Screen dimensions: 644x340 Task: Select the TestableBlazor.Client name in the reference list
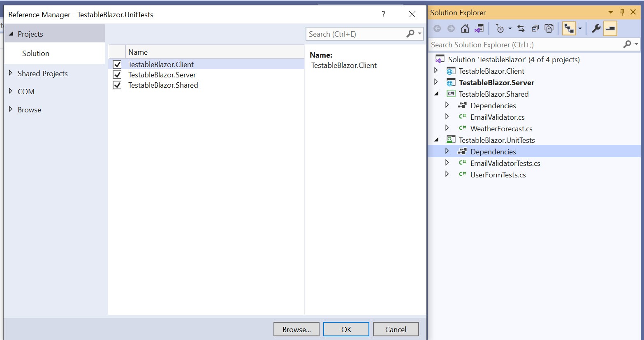(161, 64)
